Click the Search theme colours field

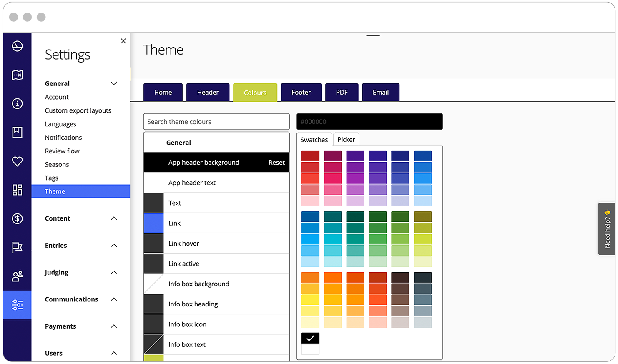(x=216, y=121)
